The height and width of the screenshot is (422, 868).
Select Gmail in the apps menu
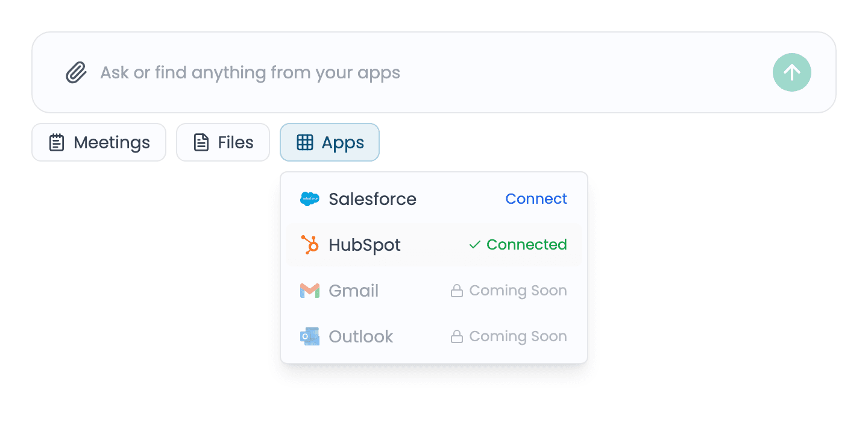pyautogui.click(x=434, y=291)
